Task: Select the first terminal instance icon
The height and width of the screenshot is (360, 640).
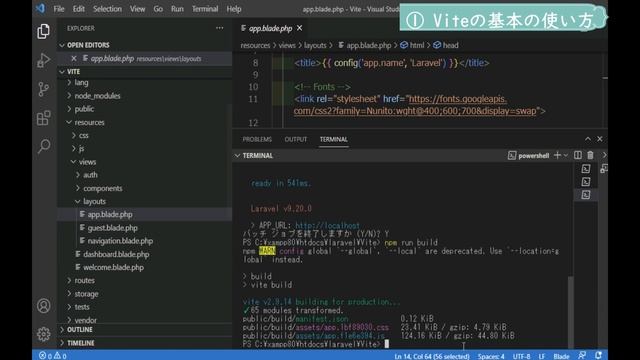Action: point(586,169)
